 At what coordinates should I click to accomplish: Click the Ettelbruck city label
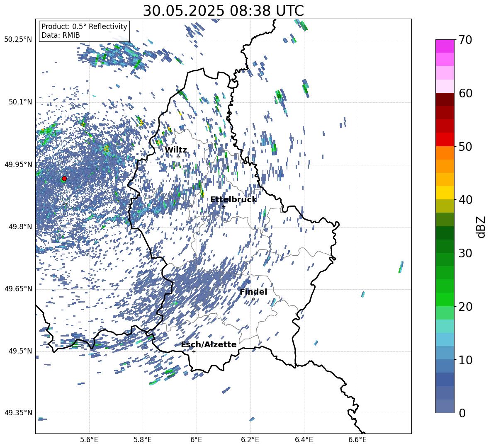pyautogui.click(x=233, y=200)
